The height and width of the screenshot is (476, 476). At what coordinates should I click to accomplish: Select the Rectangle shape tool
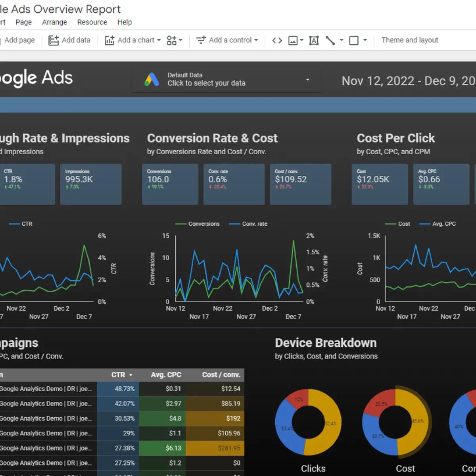[354, 40]
